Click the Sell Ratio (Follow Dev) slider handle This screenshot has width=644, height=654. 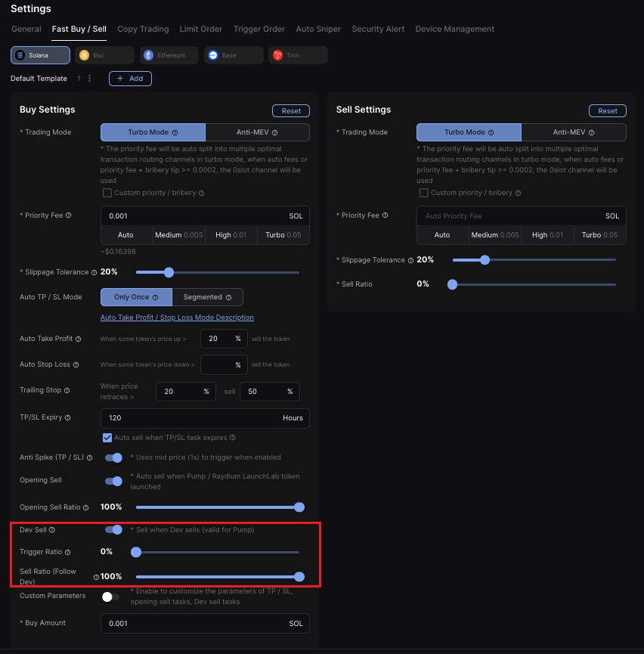299,576
